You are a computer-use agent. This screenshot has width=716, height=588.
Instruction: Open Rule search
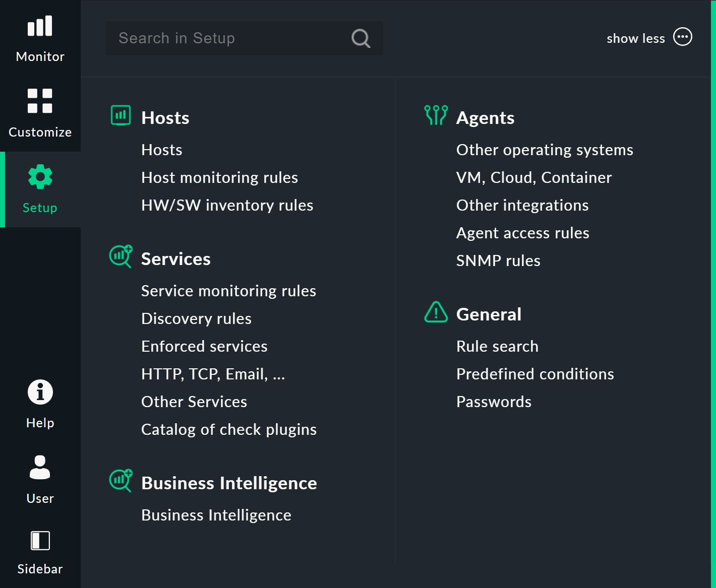coord(498,346)
